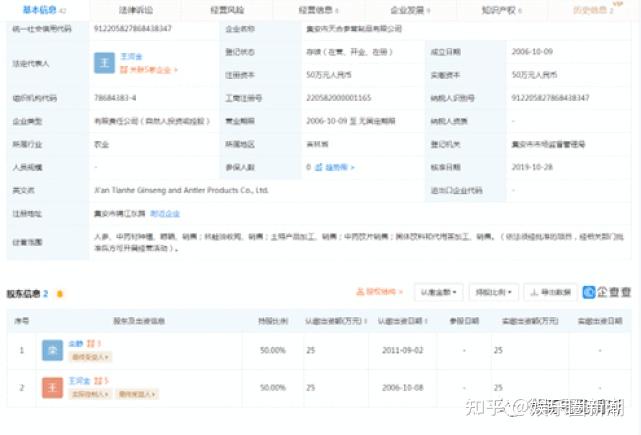Click the 股东及出资信息 column header
The height and width of the screenshot is (435, 641).
coord(139,321)
